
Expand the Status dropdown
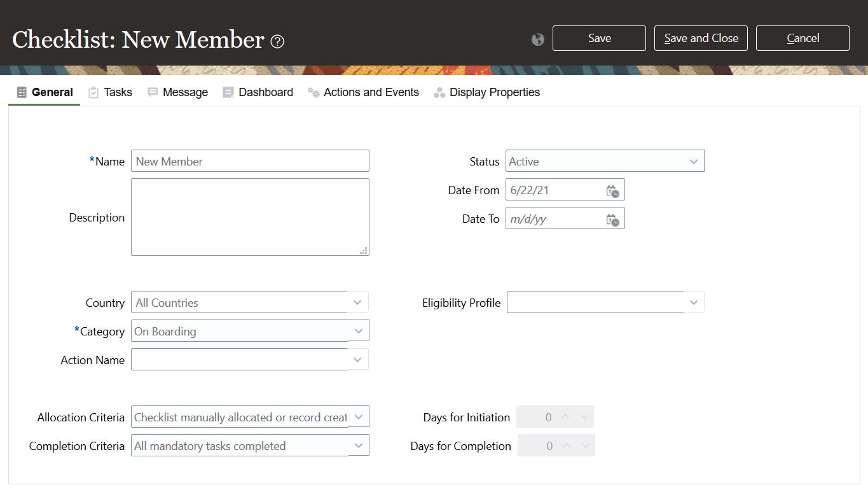(x=694, y=162)
